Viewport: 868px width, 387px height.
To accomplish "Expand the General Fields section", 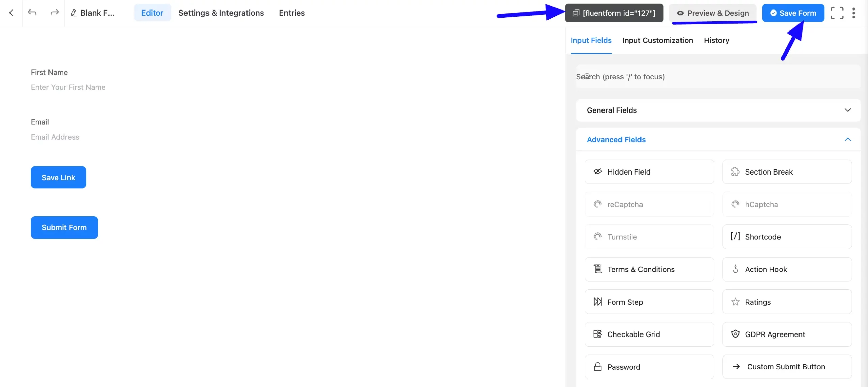I will click(718, 110).
